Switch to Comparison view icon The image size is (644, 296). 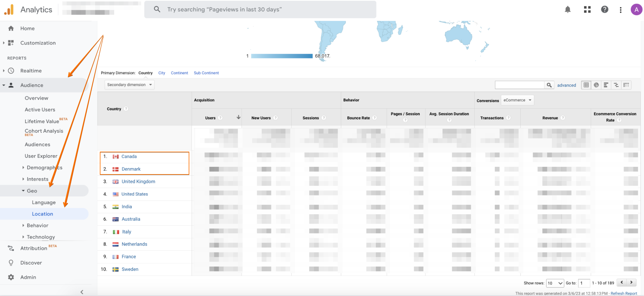[616, 85]
